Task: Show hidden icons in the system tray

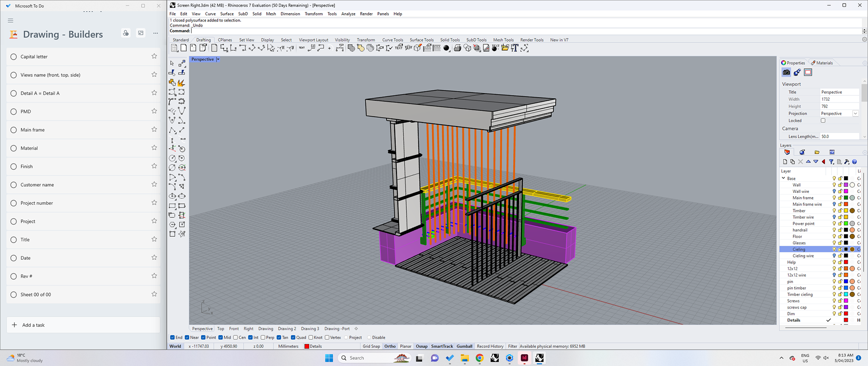Action: [781, 358]
